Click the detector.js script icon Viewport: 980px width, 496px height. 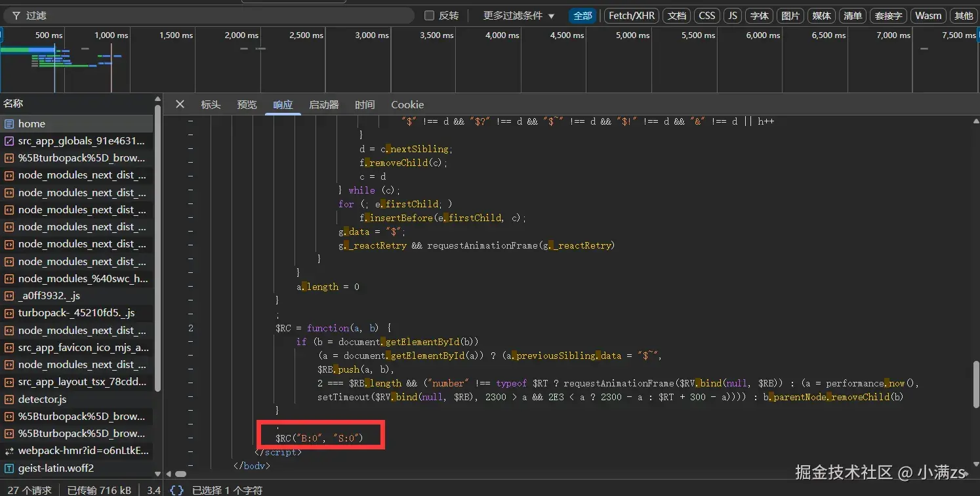(9, 399)
